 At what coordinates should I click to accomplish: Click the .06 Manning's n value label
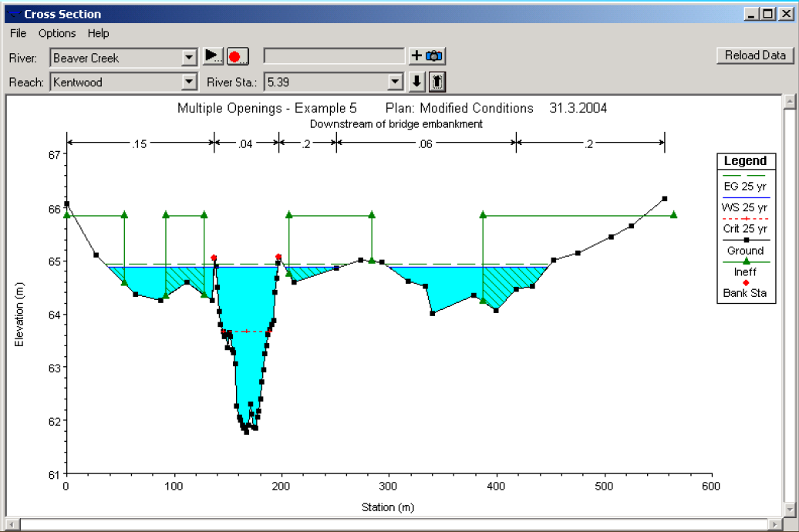[x=425, y=144]
